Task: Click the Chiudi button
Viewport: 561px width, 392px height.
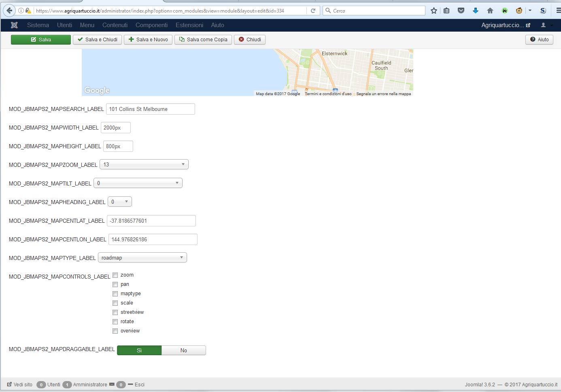Action: tap(250, 40)
